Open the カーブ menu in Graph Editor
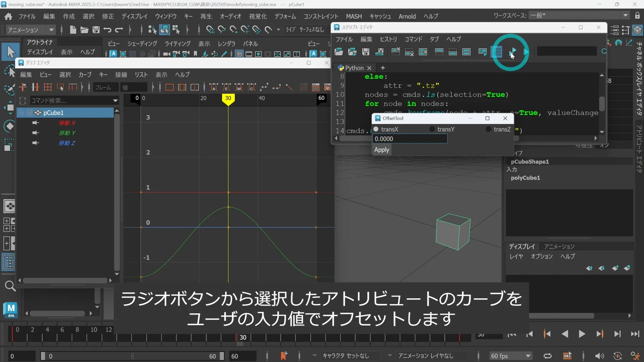The width and height of the screenshot is (644, 362). click(85, 74)
